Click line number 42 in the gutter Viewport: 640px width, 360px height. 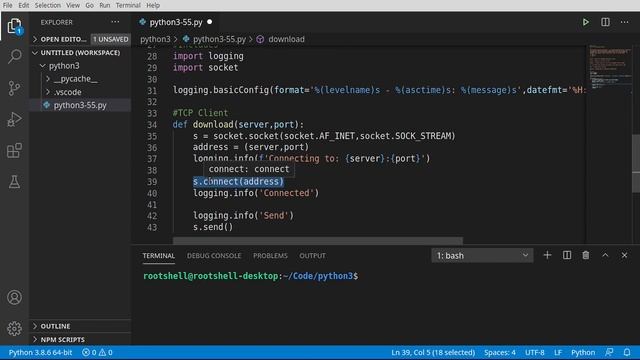pos(152,216)
